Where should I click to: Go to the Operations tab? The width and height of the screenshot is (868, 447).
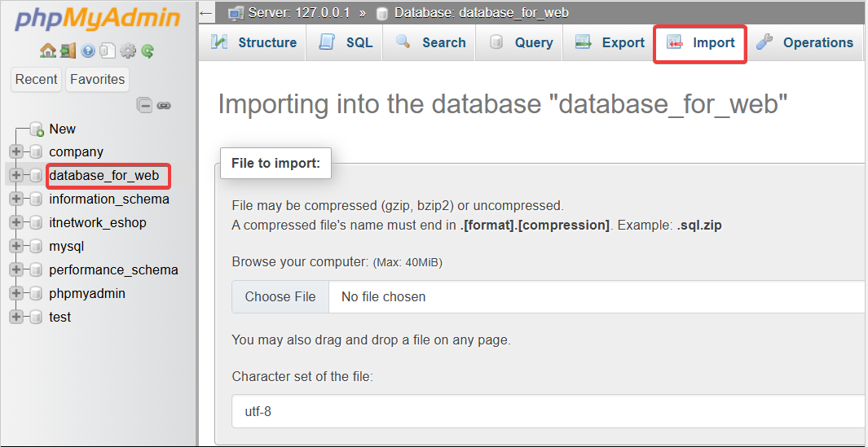tap(805, 43)
